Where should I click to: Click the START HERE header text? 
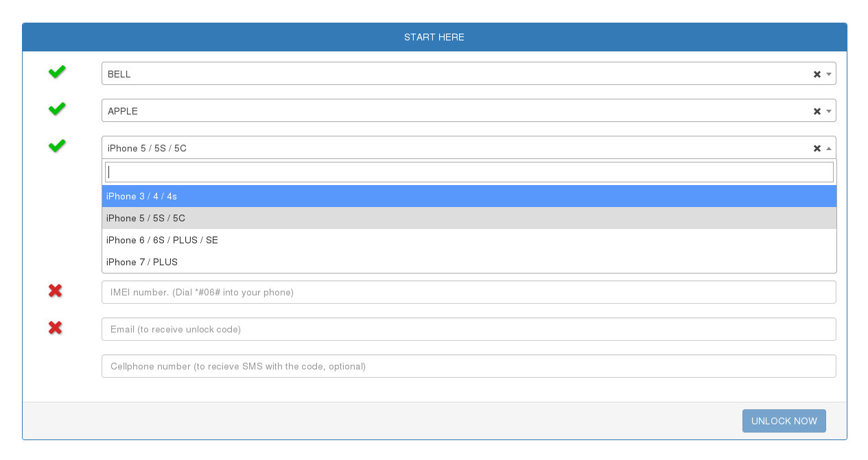[434, 37]
